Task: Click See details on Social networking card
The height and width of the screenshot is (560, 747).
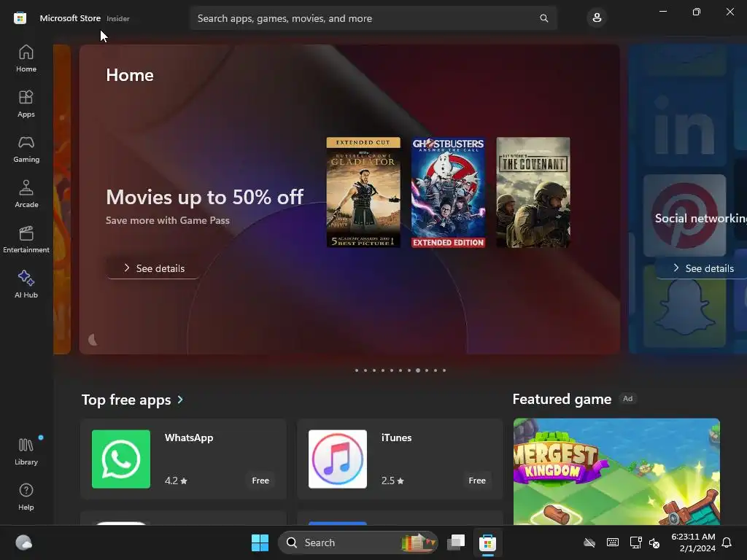Action: [703, 268]
